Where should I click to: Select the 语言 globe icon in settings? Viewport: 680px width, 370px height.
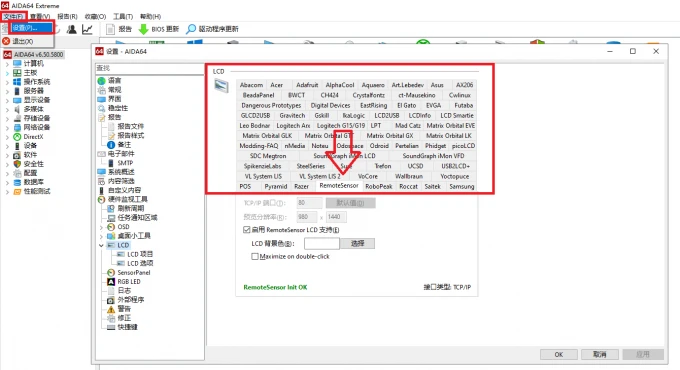coord(101,81)
